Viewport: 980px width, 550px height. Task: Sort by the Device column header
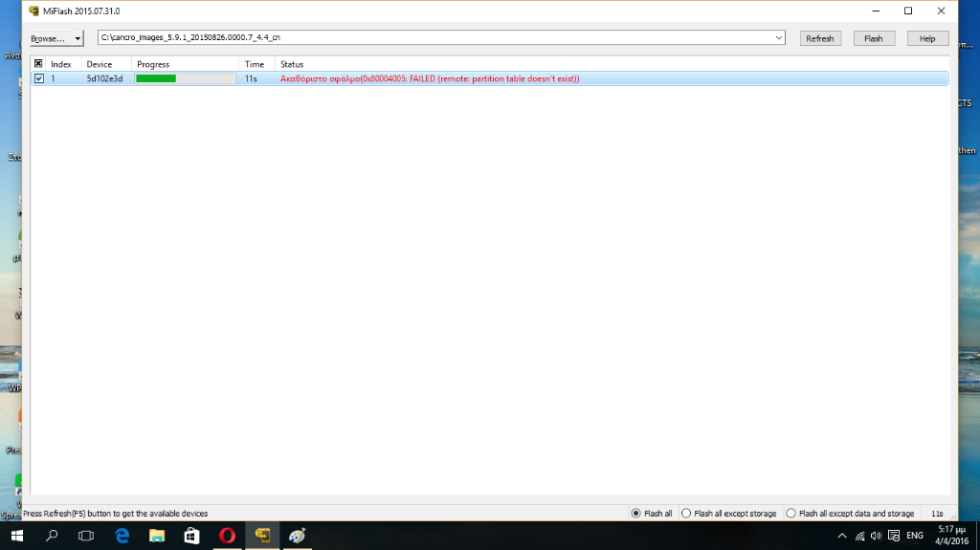tap(106, 64)
